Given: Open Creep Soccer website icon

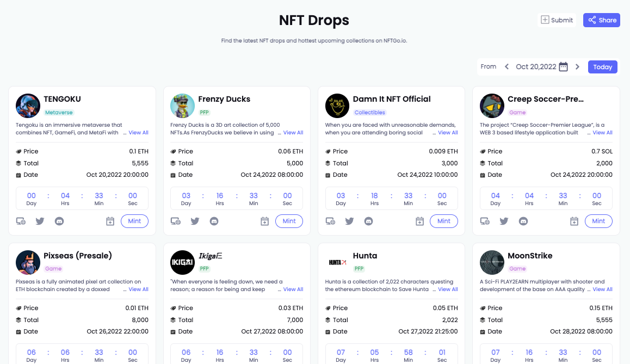Looking at the screenshot, I should (485, 221).
